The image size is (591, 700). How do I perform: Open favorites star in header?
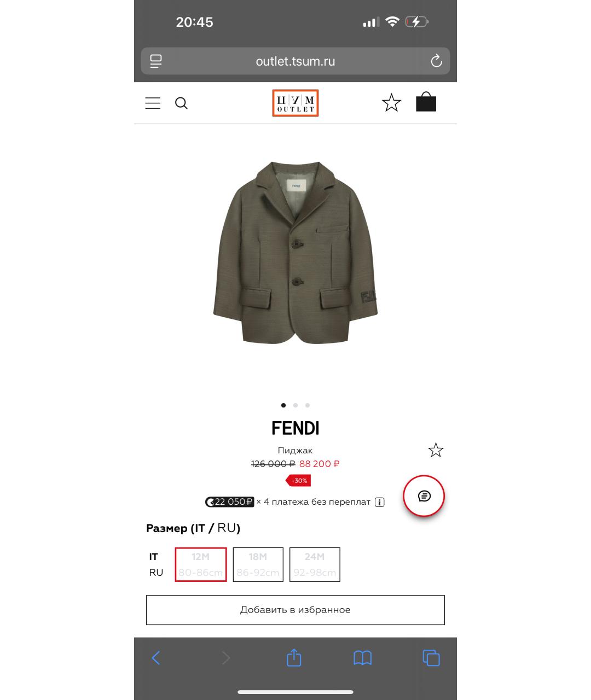[391, 103]
